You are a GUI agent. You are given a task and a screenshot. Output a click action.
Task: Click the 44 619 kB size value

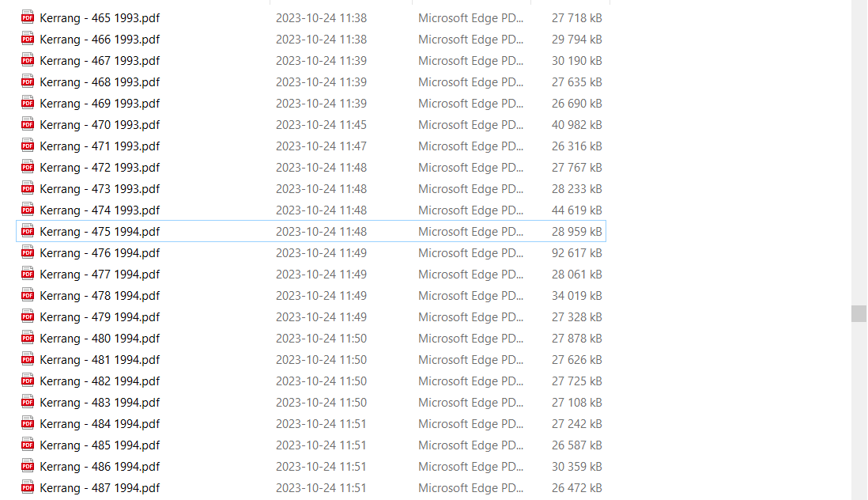pyautogui.click(x=576, y=210)
